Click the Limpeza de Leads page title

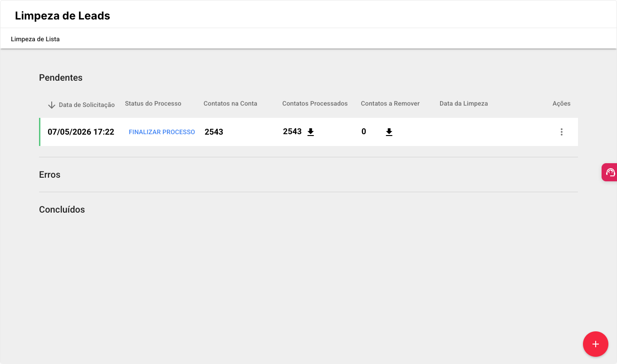(63, 16)
